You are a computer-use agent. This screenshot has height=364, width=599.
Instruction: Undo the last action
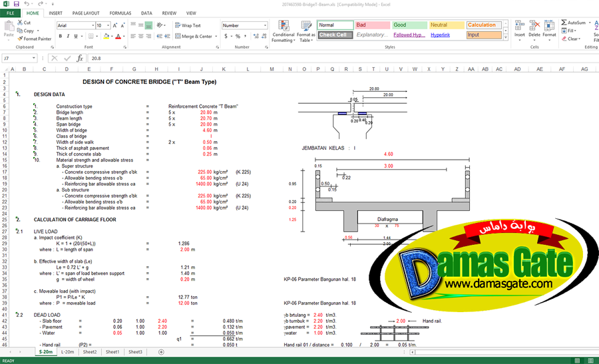click(27, 4)
